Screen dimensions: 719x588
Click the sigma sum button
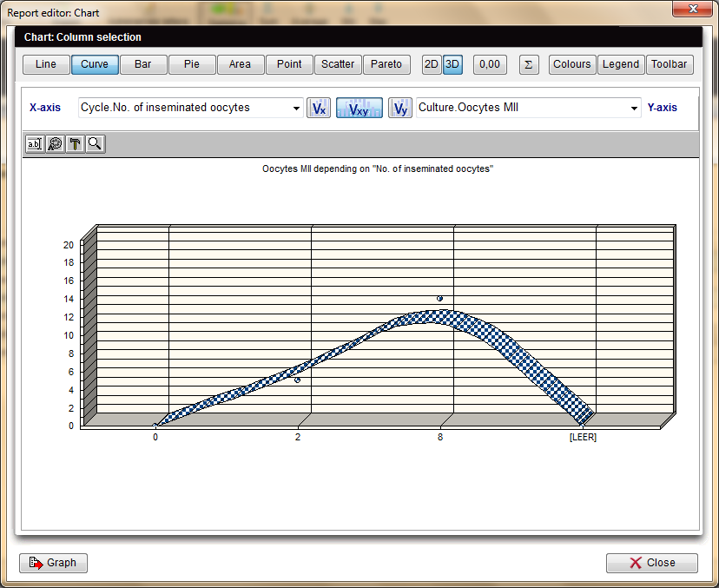pos(529,64)
